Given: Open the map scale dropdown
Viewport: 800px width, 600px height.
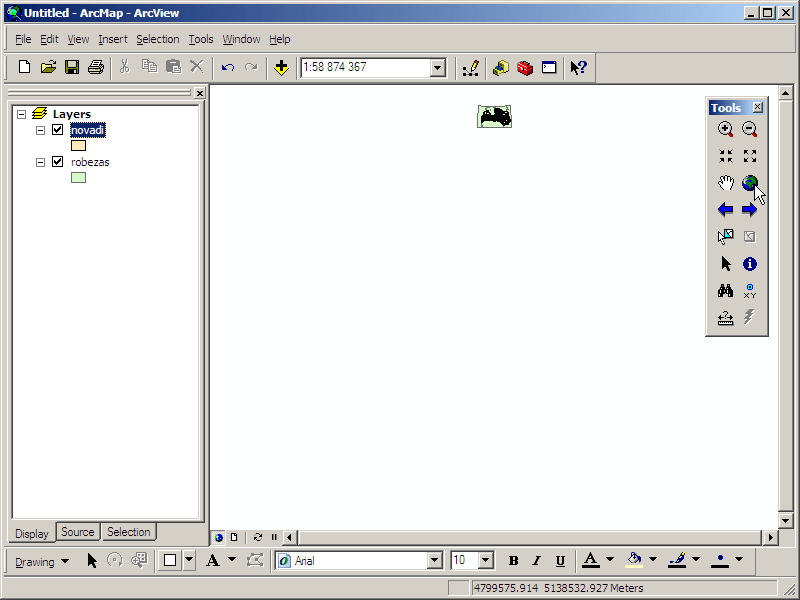Looking at the screenshot, I should (x=437, y=67).
